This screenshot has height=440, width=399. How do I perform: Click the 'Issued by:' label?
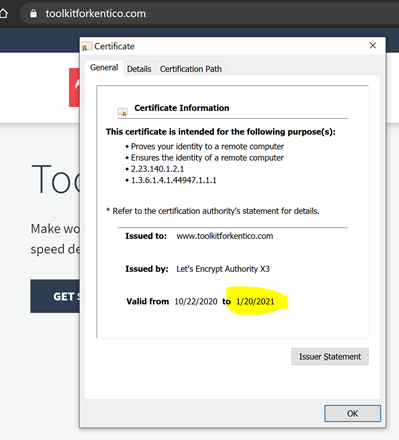coord(147,269)
